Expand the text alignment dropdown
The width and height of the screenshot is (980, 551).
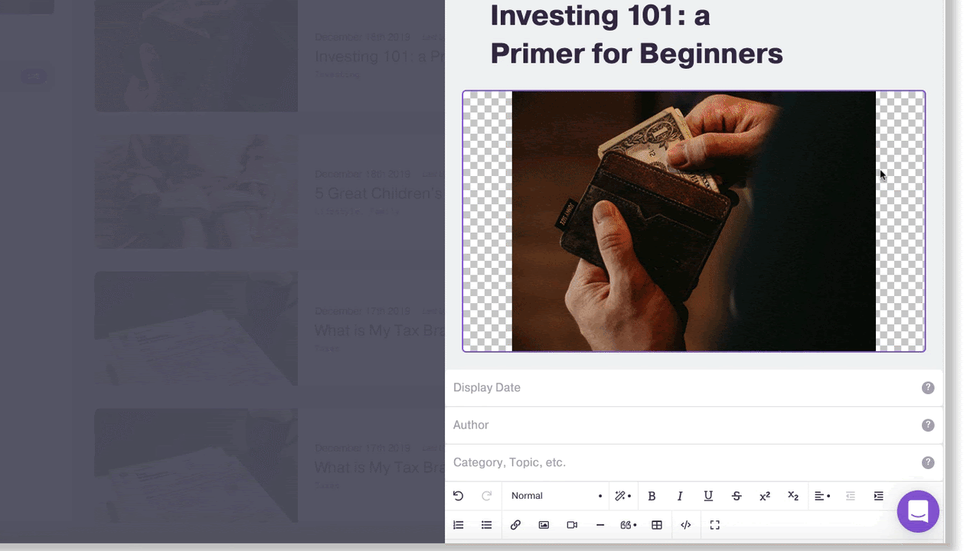pos(822,496)
